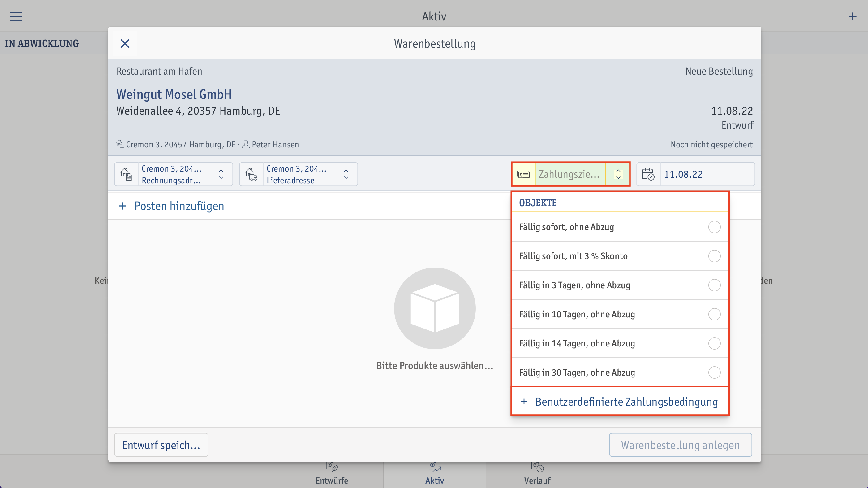Select Fällig in 10 Tagen, ohne Abzug
Screen dimensions: 868x488
pos(620,314)
